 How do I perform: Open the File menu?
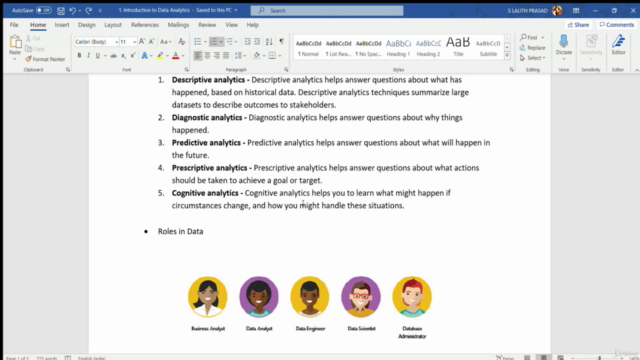14,25
